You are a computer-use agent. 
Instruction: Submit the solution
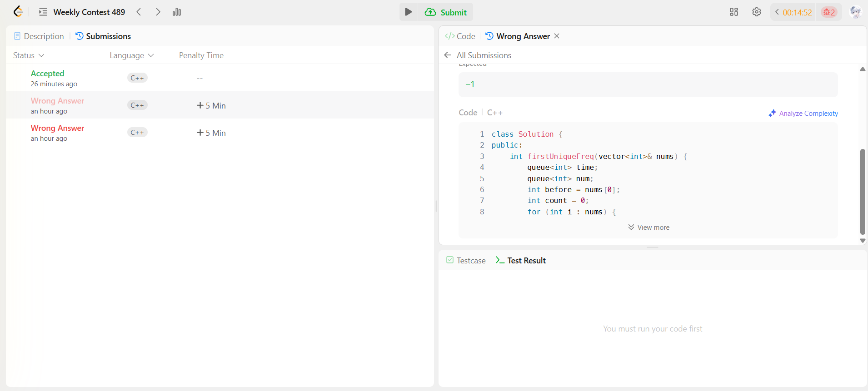tap(446, 12)
